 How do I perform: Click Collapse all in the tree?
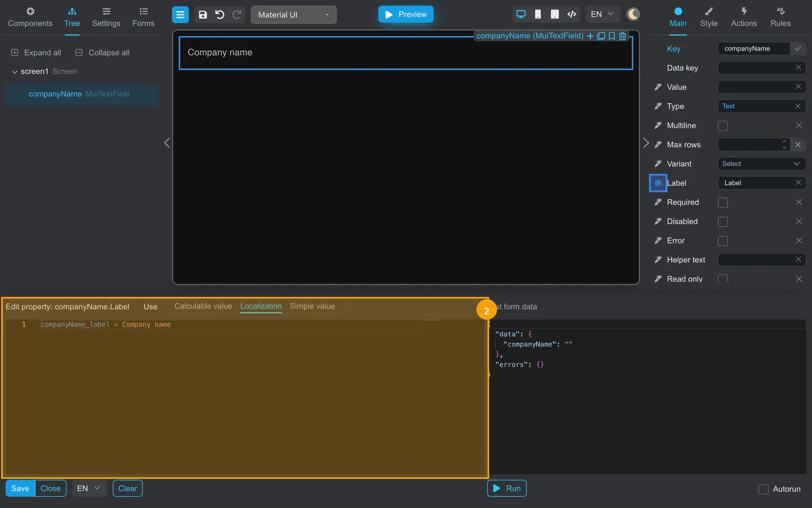tap(102, 52)
